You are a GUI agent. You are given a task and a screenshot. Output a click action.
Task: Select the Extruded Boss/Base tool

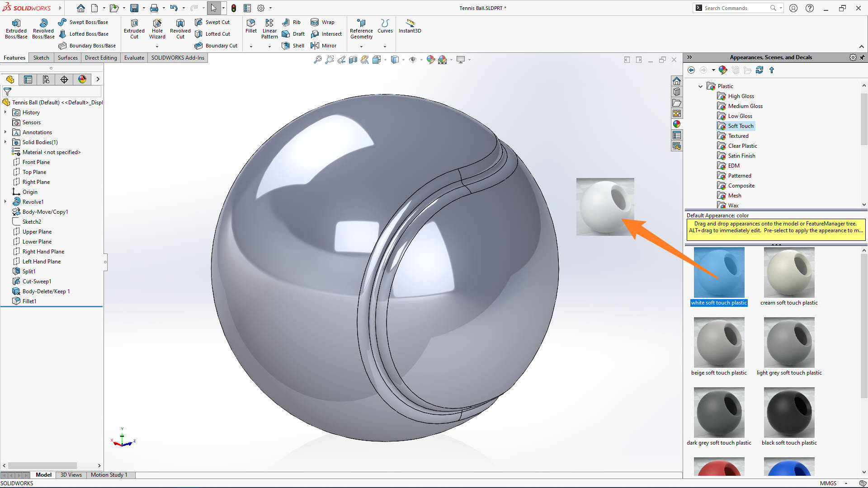tap(16, 28)
